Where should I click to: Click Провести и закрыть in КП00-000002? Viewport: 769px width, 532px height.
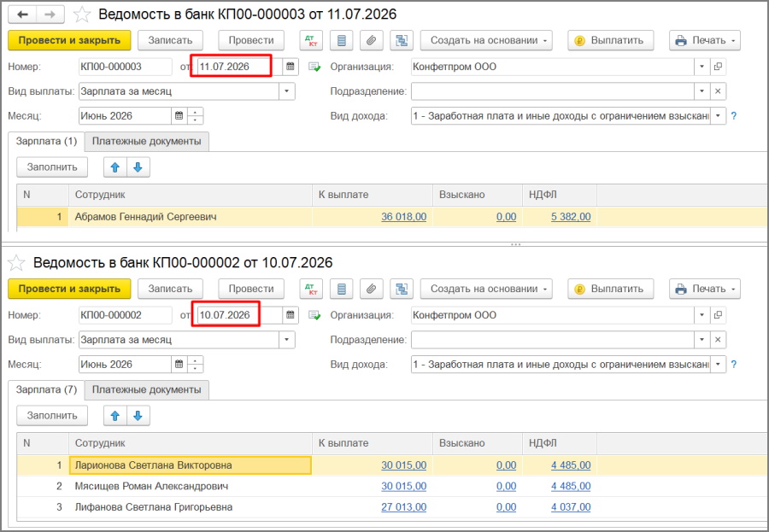[70, 289]
